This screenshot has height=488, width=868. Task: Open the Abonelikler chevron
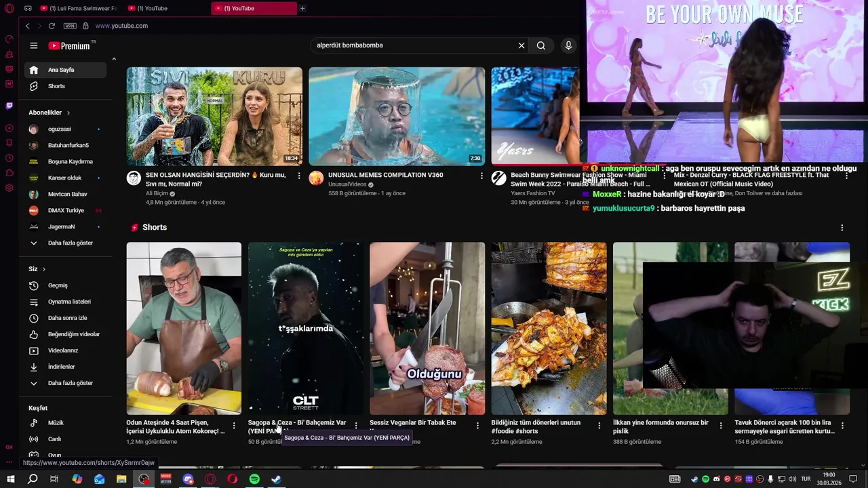point(68,113)
